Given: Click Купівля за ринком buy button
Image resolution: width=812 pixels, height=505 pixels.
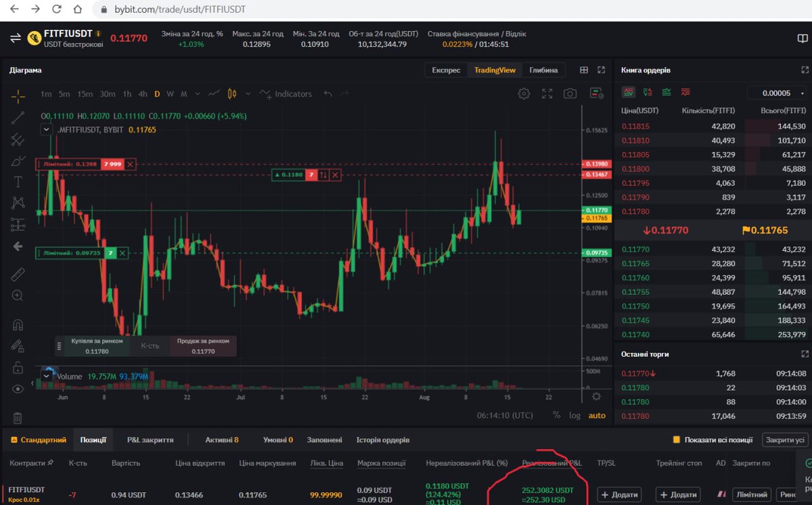Looking at the screenshot, I should (x=97, y=346).
